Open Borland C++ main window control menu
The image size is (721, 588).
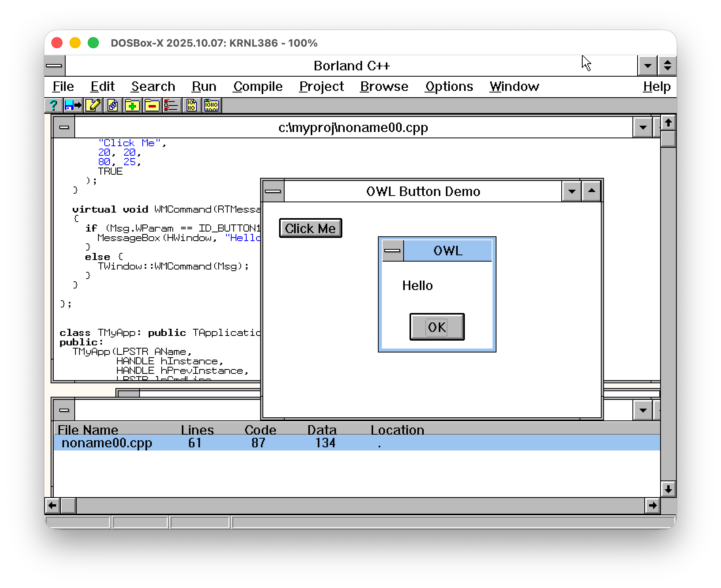(54, 66)
